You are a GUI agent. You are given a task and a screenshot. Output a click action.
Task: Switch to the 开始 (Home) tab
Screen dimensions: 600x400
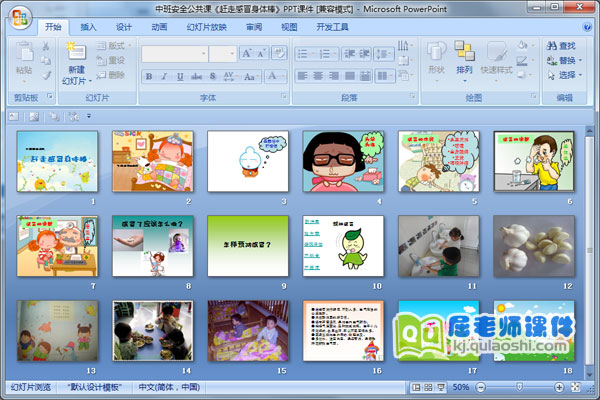[x=53, y=27]
